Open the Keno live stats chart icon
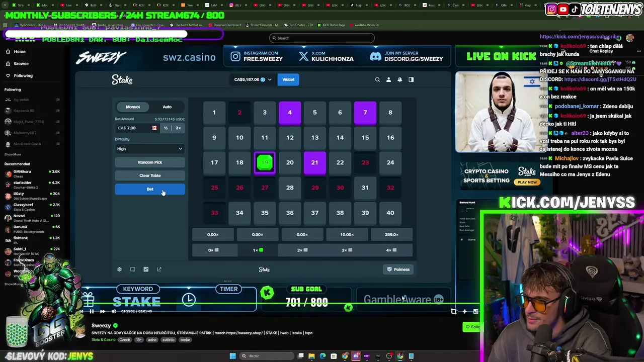The image size is (644, 362). [146, 269]
